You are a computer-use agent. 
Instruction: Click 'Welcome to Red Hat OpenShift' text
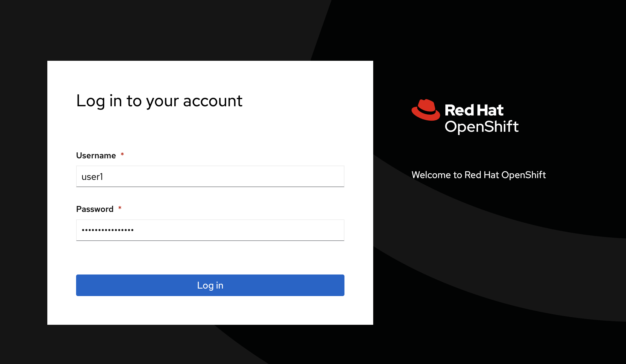click(x=479, y=175)
